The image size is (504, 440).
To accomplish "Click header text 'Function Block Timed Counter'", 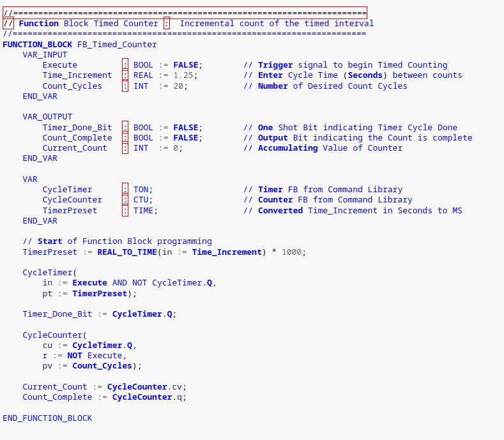I will point(89,24).
